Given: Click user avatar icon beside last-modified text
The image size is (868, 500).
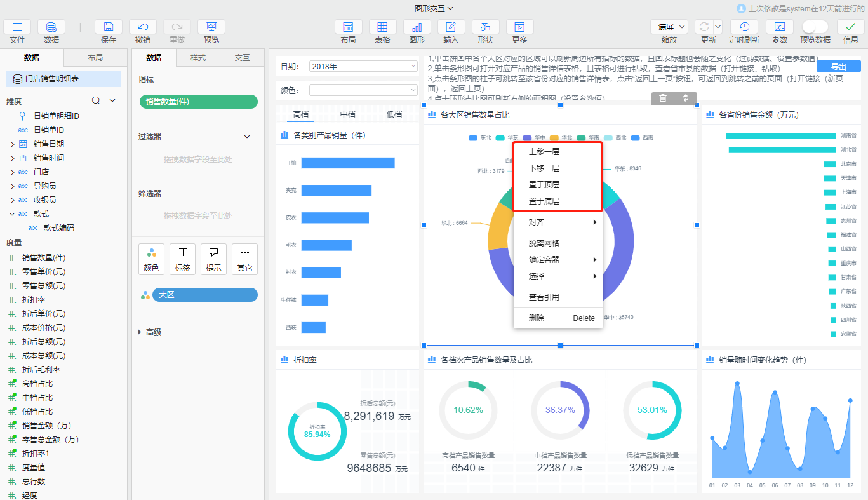Looking at the screenshot, I should tap(741, 8).
